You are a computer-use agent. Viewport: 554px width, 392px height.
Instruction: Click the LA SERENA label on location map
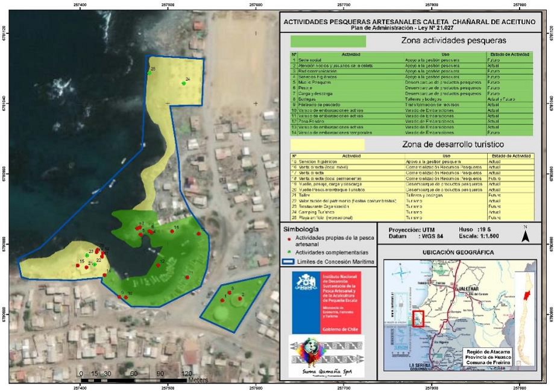pos(420,365)
